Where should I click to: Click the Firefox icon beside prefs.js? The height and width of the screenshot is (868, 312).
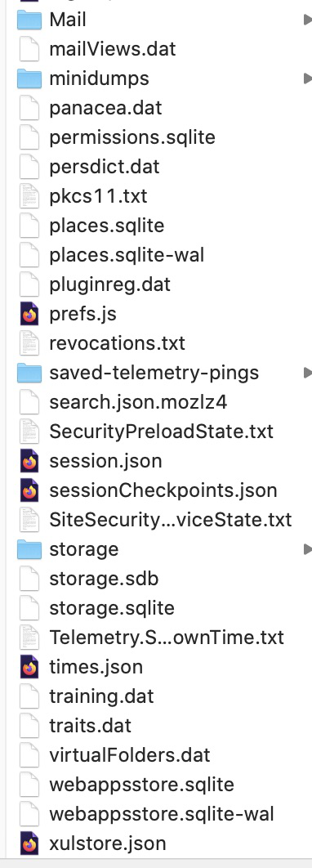click(x=29, y=314)
